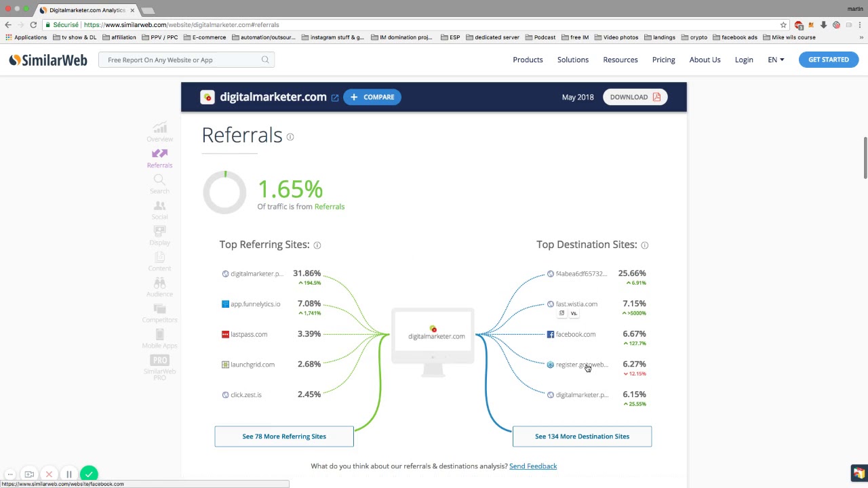Go to Display sidebar section
868x488 pixels.
tap(159, 236)
